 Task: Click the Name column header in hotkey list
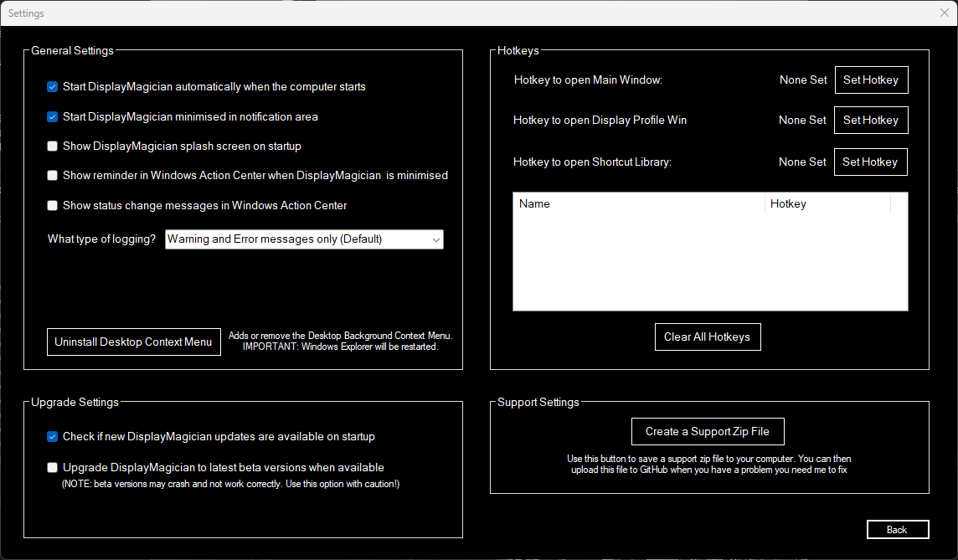tap(638, 204)
